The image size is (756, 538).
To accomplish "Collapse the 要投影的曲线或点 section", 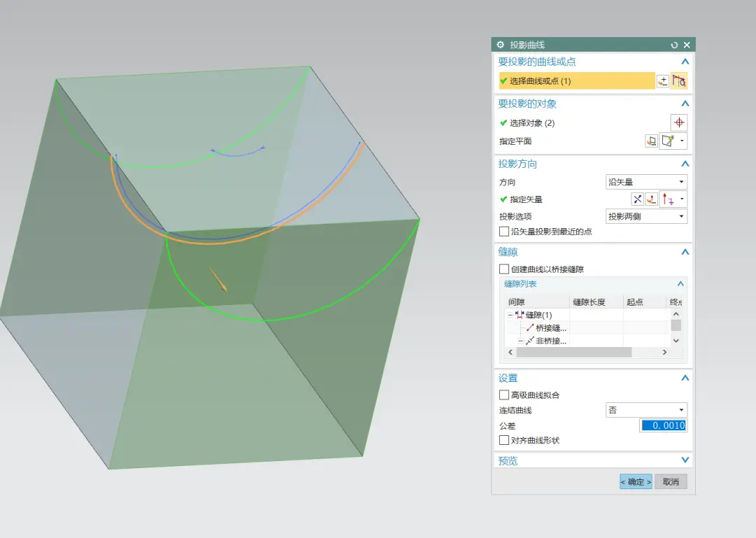I will click(685, 62).
